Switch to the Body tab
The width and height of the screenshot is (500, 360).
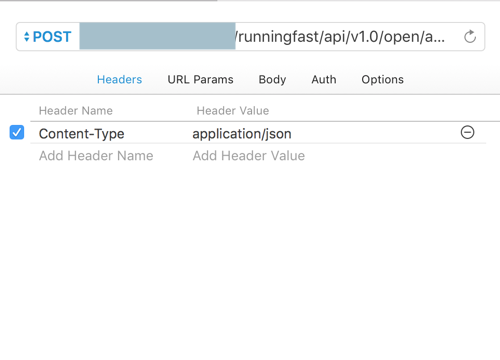point(272,79)
